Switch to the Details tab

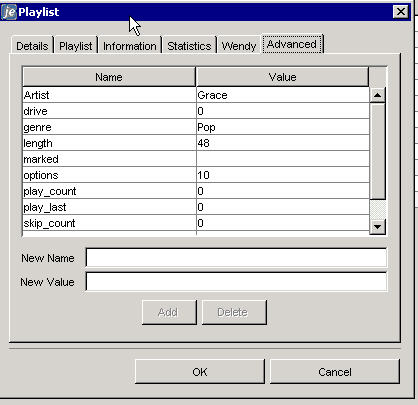point(32,46)
